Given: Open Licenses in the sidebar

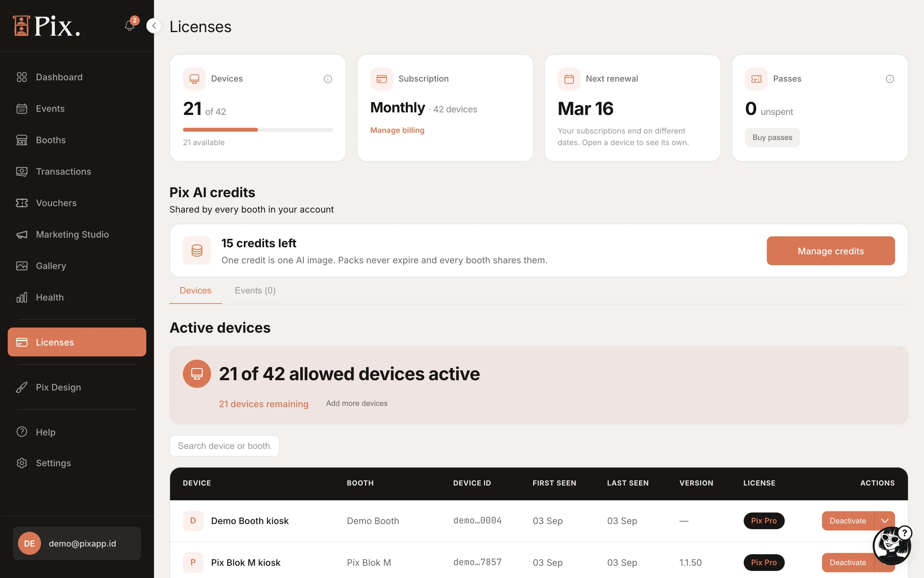Looking at the screenshot, I should 77,342.
